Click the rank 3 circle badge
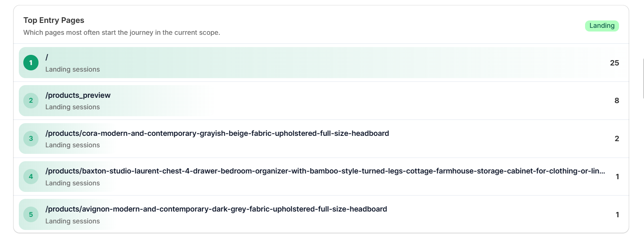This screenshot has height=241, width=644. tap(31, 139)
